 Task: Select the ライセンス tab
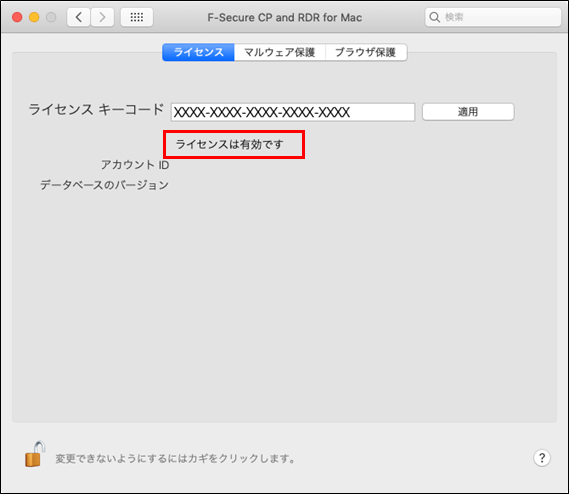(198, 52)
